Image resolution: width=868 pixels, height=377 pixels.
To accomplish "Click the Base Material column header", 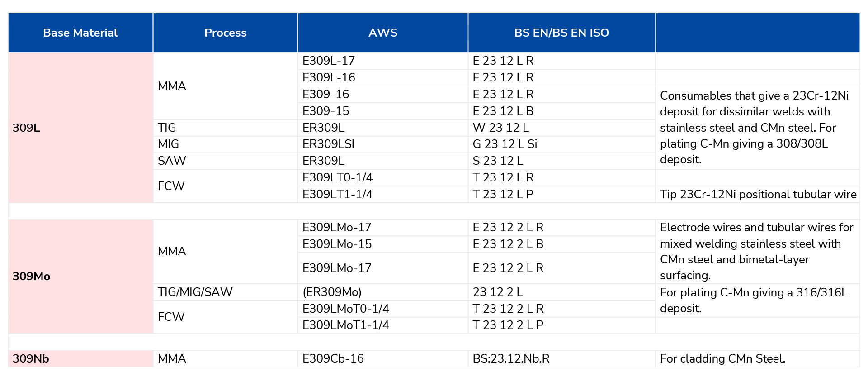I will pos(80,33).
